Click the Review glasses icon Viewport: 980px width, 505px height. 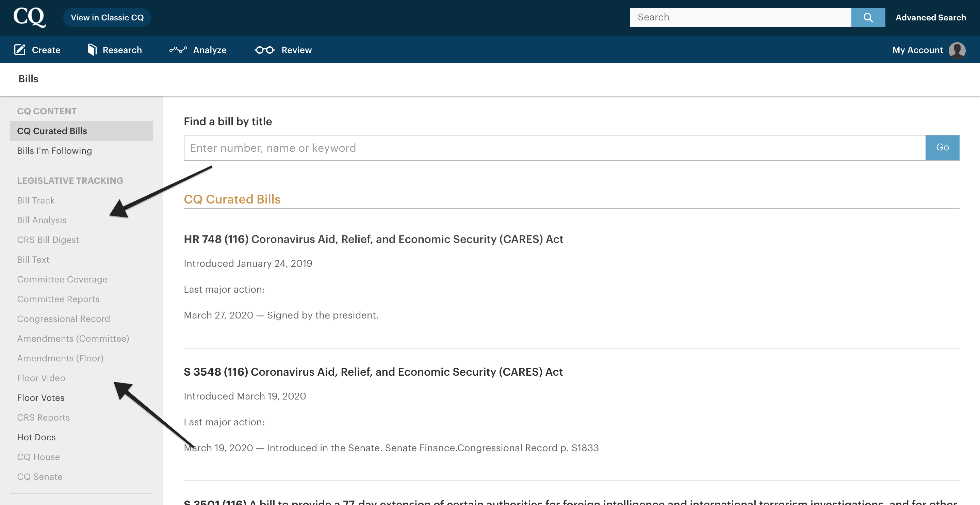pyautogui.click(x=264, y=50)
